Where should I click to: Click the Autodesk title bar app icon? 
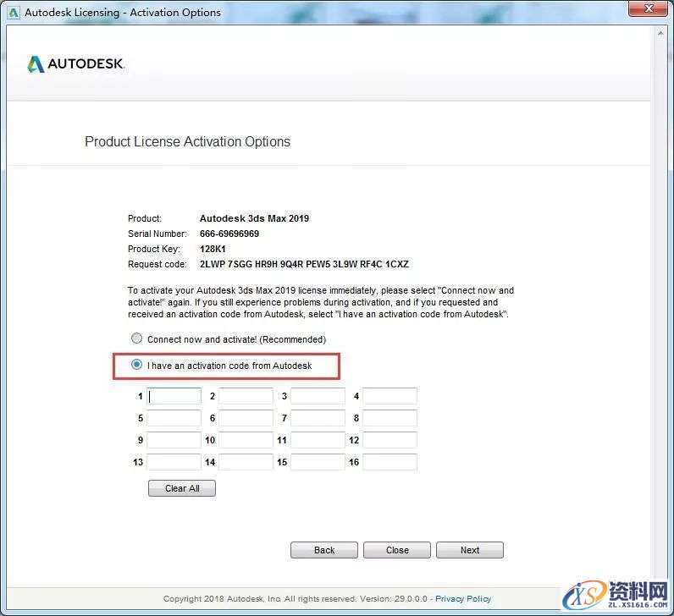[x=14, y=13]
